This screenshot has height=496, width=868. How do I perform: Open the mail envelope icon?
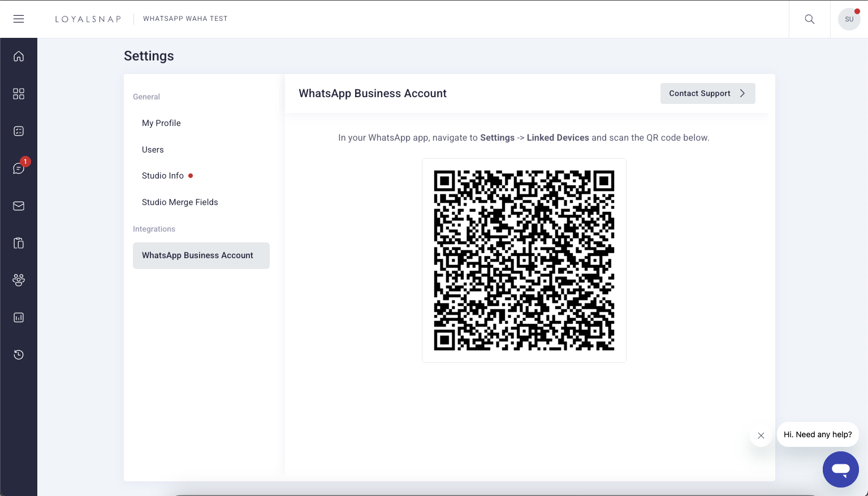pyautogui.click(x=19, y=206)
